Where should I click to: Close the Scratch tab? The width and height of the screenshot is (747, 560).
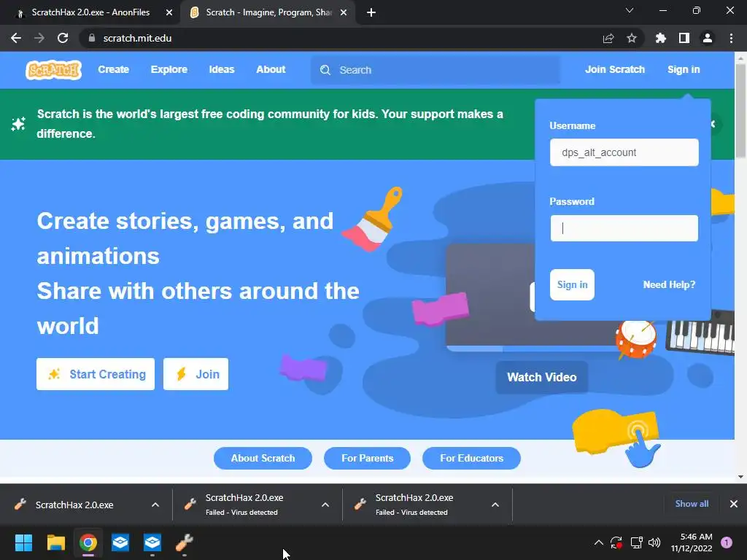[x=344, y=13]
